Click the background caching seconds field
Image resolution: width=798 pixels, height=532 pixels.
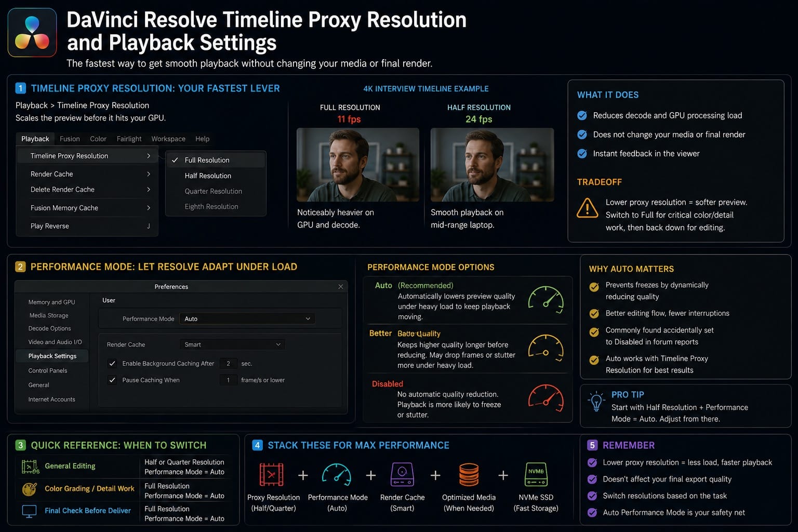click(228, 364)
